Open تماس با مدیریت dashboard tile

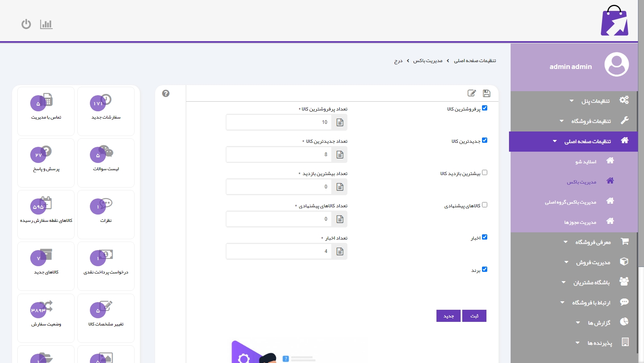click(x=46, y=111)
